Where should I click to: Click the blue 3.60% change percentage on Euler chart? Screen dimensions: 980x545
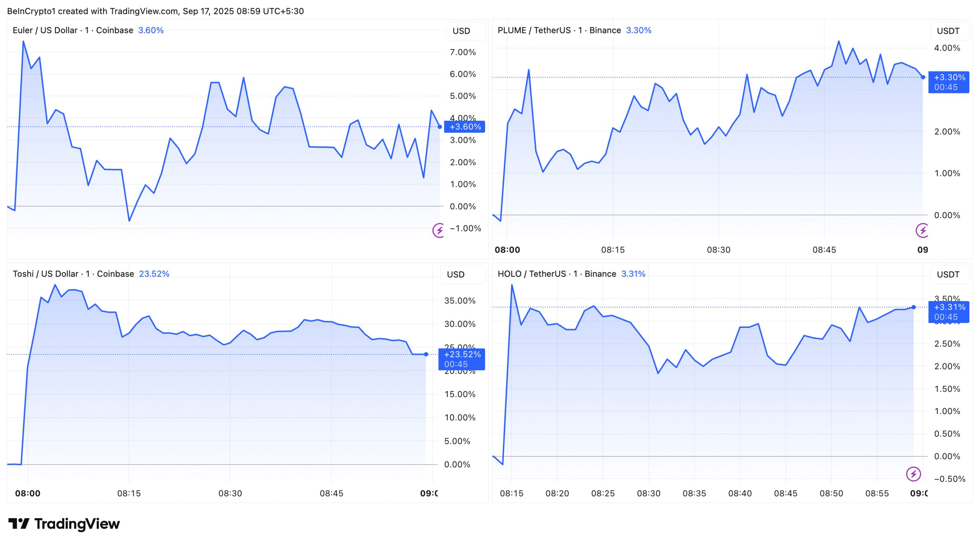pos(151,30)
